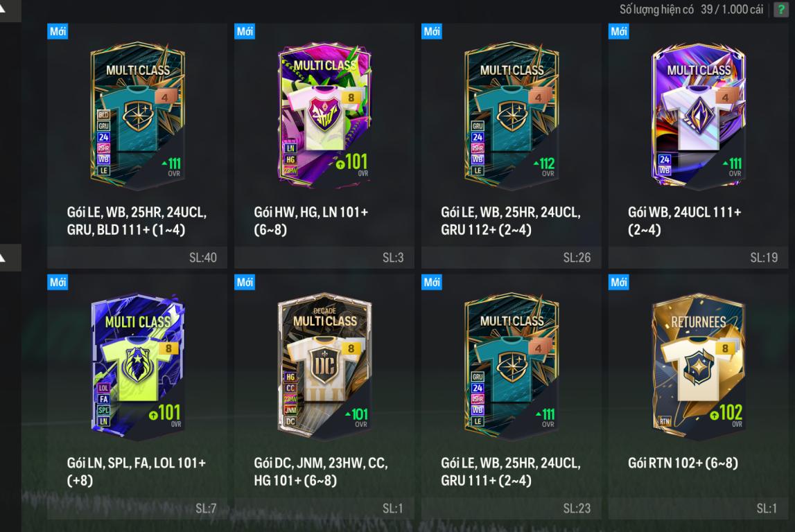Click the SL:19 quantity bar
The image size is (795, 532).
pyautogui.click(x=698, y=258)
